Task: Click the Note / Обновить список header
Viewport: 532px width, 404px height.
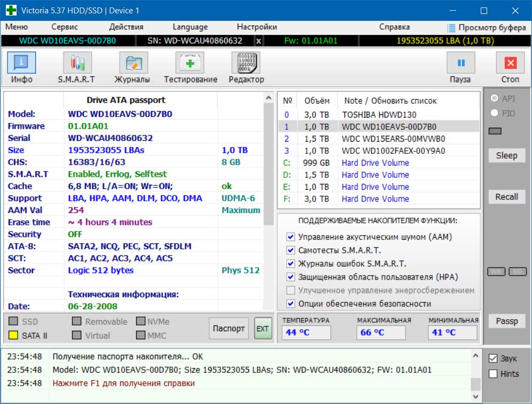Action: 390,101
